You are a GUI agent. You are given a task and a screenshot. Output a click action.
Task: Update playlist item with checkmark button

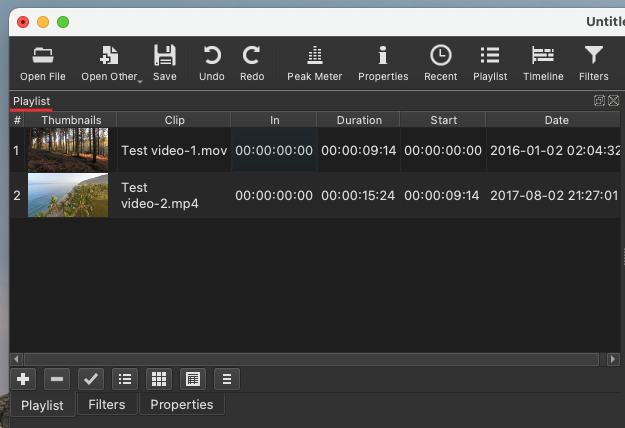91,379
